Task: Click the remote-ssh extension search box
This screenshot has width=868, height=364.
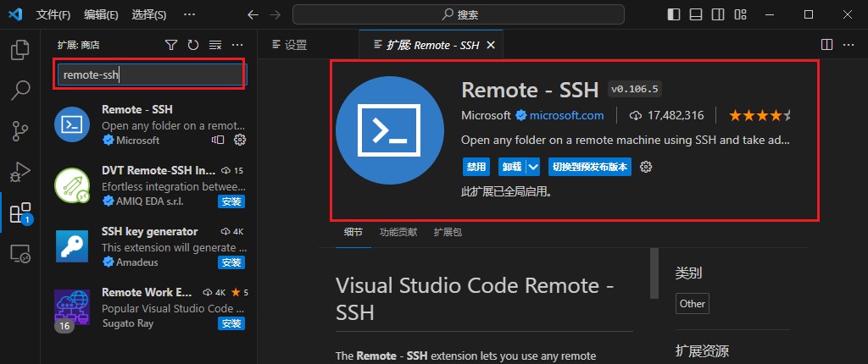Action: [x=152, y=74]
